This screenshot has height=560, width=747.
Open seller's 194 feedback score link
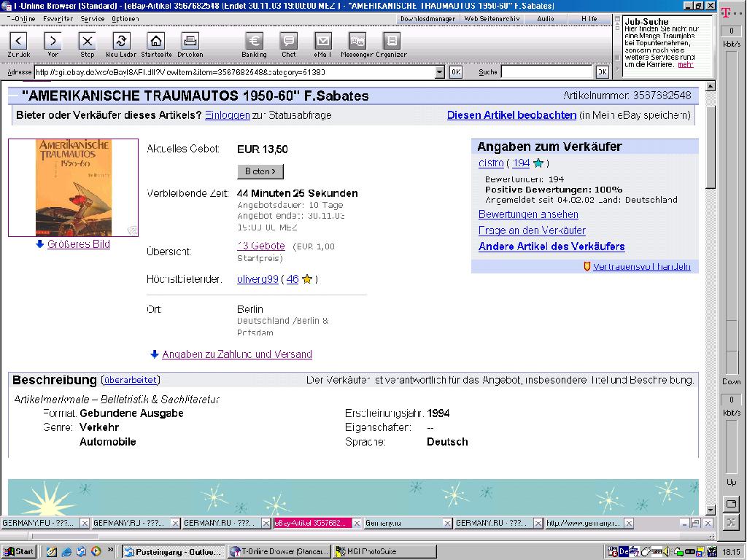pyautogui.click(x=521, y=163)
